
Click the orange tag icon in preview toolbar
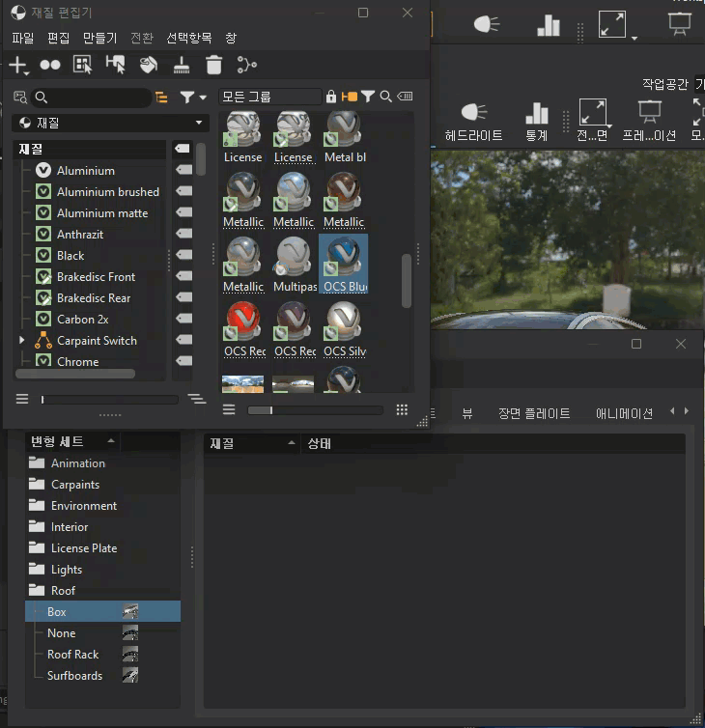coord(350,97)
